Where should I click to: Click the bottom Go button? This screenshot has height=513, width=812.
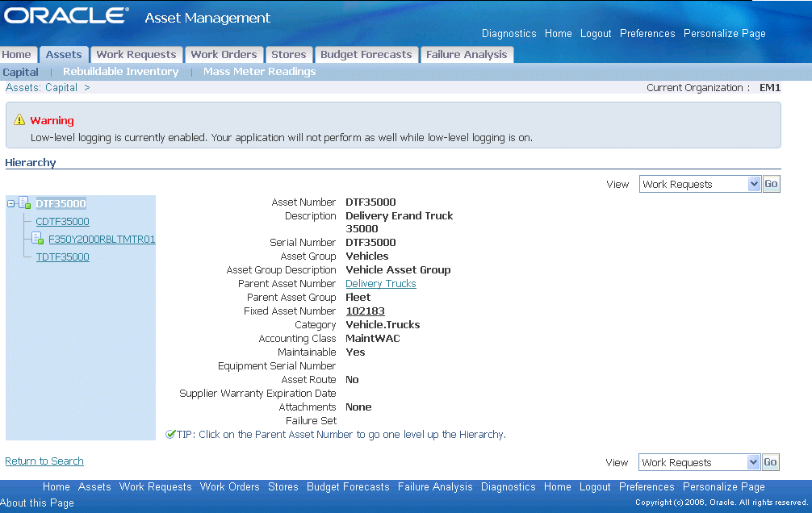[771, 462]
